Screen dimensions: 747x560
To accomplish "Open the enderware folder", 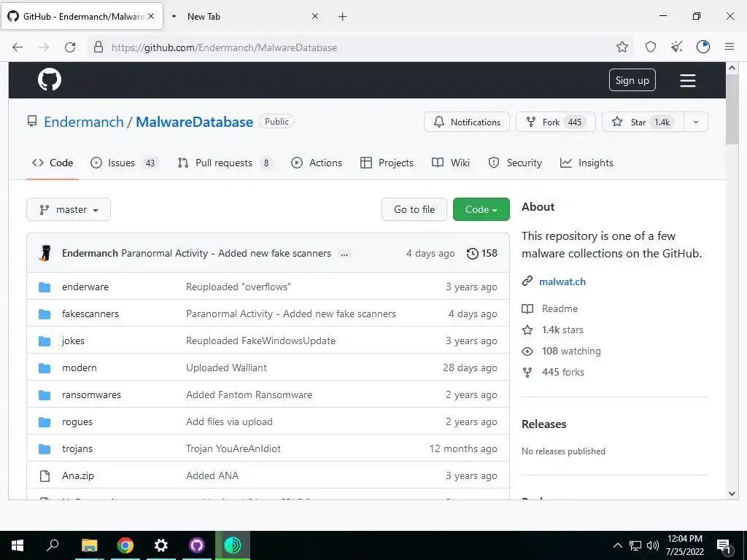I will pyautogui.click(x=85, y=287).
